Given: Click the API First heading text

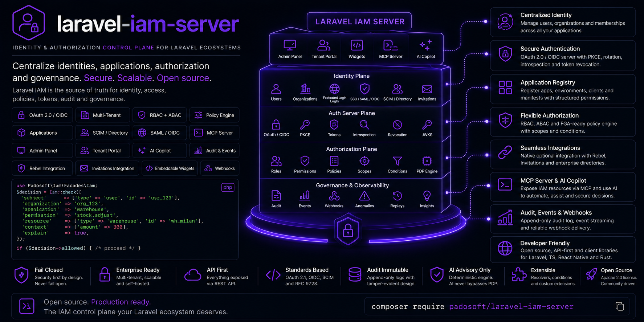Looking at the screenshot, I should point(217,270).
